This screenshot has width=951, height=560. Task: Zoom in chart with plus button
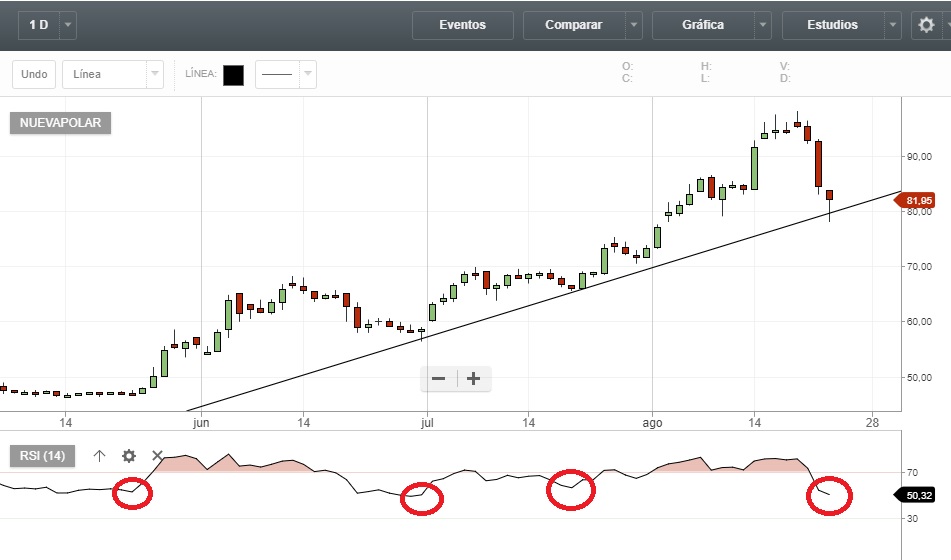[474, 379]
